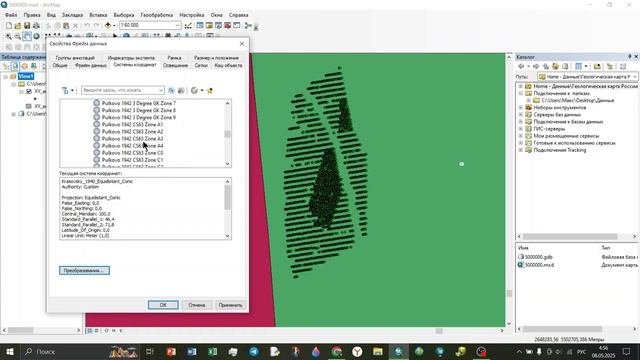Click the Отмена button
This screenshot has width=640, height=360.
197,305
